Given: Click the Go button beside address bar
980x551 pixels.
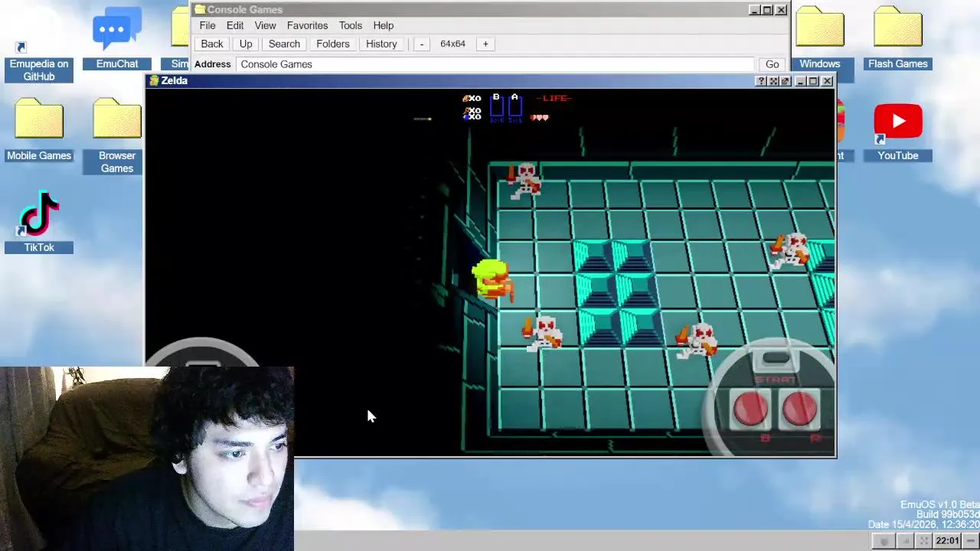Looking at the screenshot, I should 772,65.
